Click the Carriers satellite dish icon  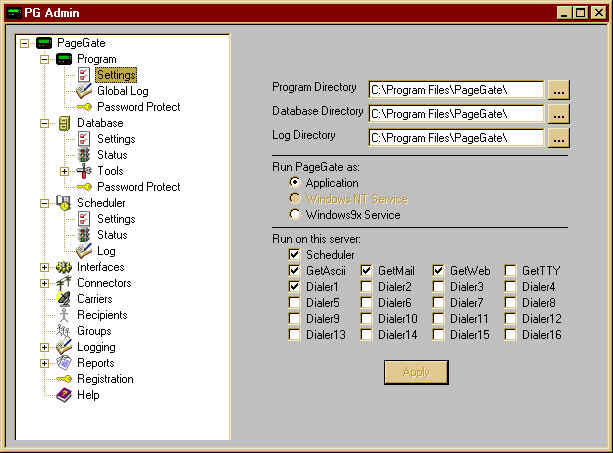coord(65,299)
